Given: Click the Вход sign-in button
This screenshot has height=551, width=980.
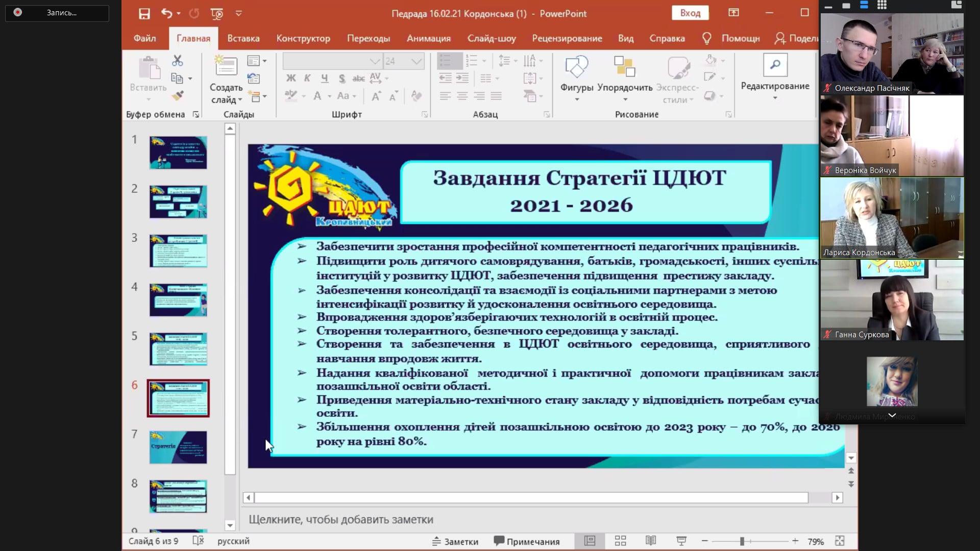Looking at the screenshot, I should click(690, 13).
